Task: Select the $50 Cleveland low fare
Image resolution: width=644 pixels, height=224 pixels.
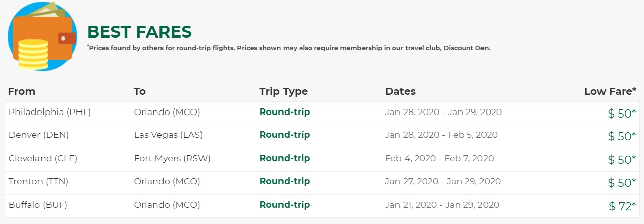Action: pyautogui.click(x=622, y=160)
